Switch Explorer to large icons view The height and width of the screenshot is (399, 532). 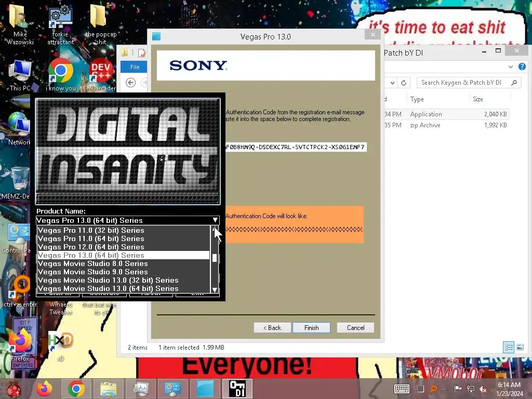coord(520,347)
